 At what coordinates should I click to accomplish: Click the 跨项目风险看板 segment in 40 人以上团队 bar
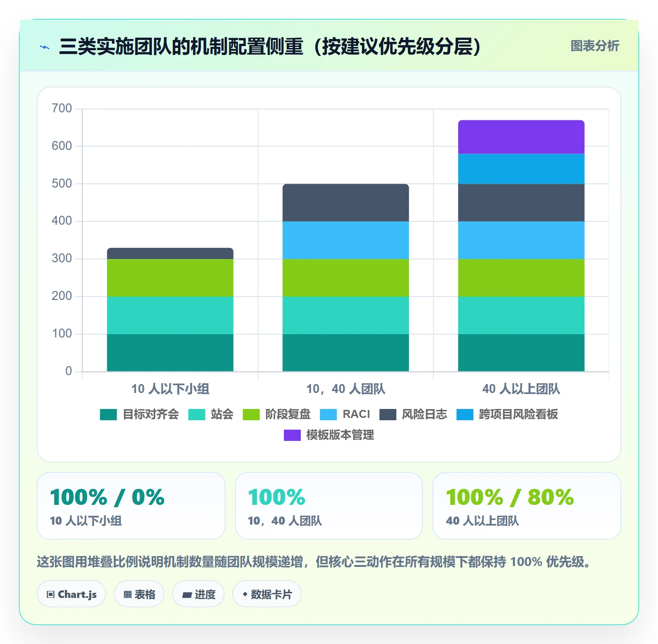(x=521, y=169)
